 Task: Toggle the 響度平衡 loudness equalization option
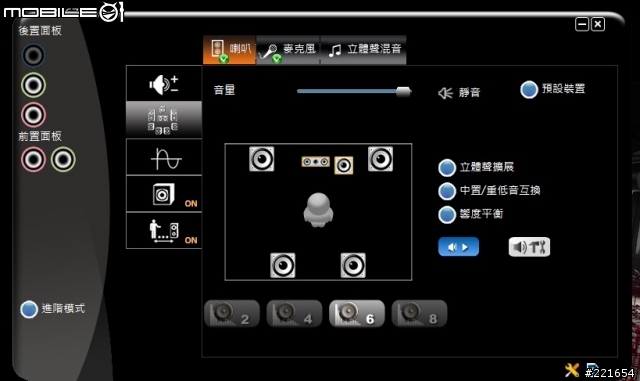click(x=447, y=215)
